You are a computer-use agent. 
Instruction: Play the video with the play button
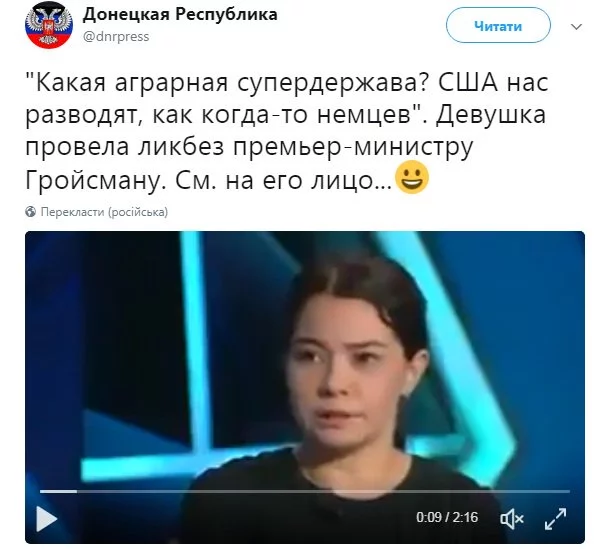click(46, 519)
